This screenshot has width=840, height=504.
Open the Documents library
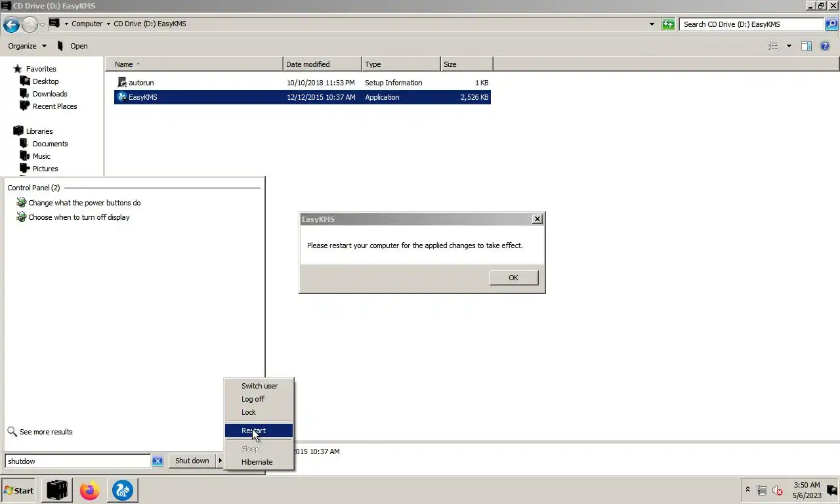(x=50, y=144)
